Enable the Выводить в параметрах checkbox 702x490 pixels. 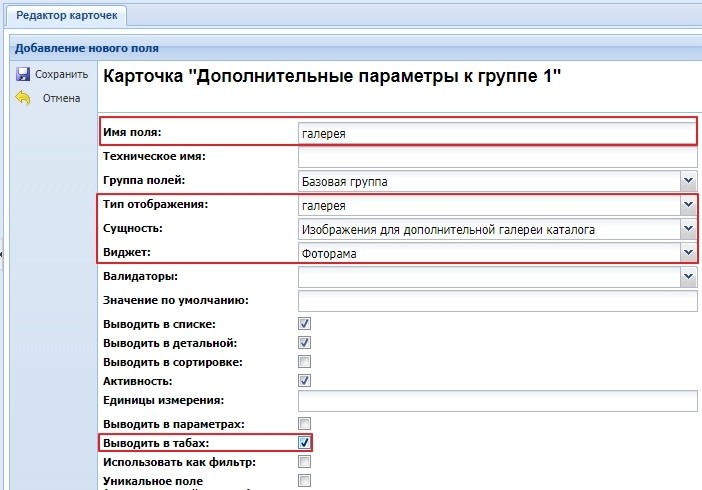[305, 424]
